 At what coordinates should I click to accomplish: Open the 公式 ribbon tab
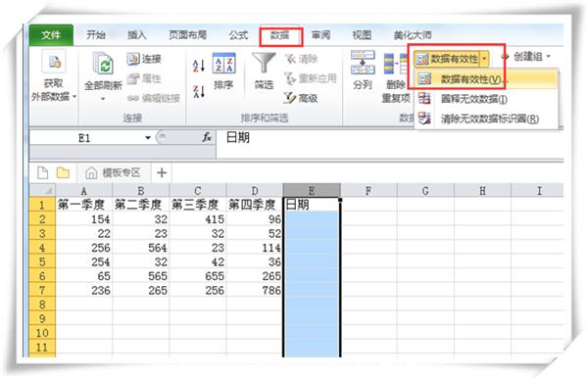click(x=238, y=35)
